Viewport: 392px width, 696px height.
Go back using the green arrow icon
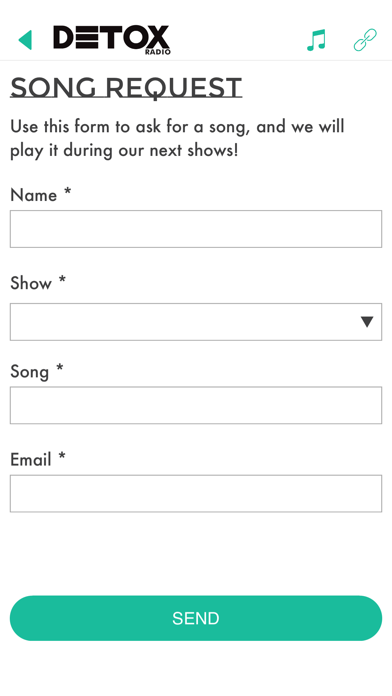pyautogui.click(x=25, y=40)
